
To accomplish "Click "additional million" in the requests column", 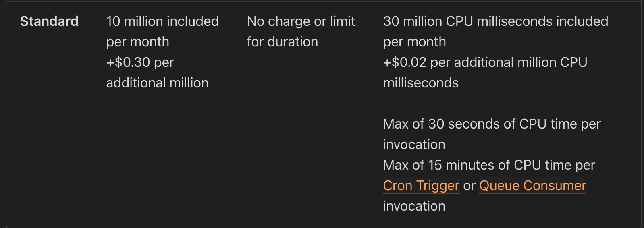I will click(x=157, y=83).
